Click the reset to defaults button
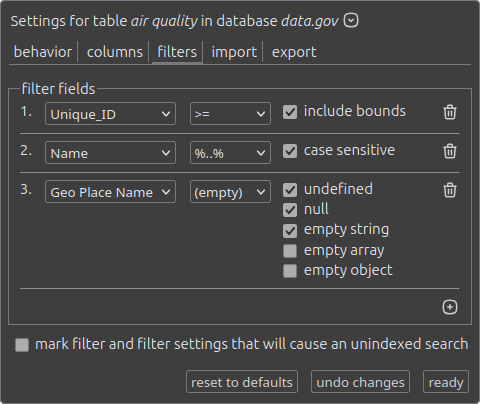Viewport: 480px width, 404px height. 242,382
